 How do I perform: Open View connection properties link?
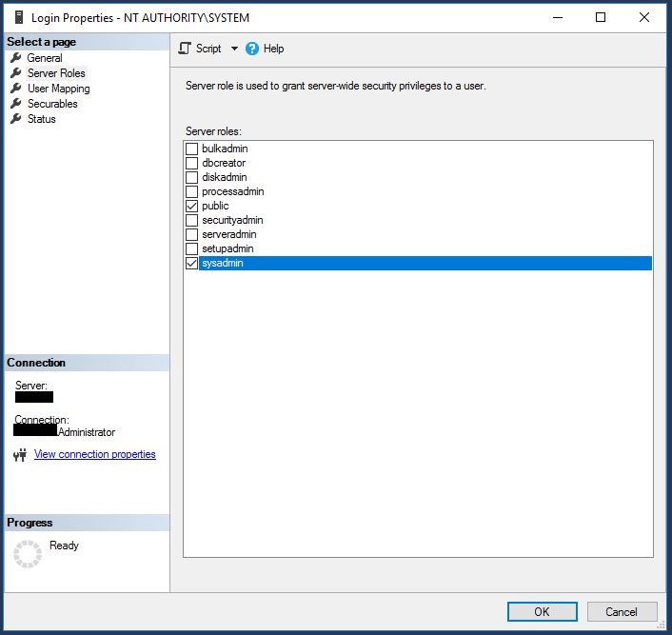(x=94, y=454)
